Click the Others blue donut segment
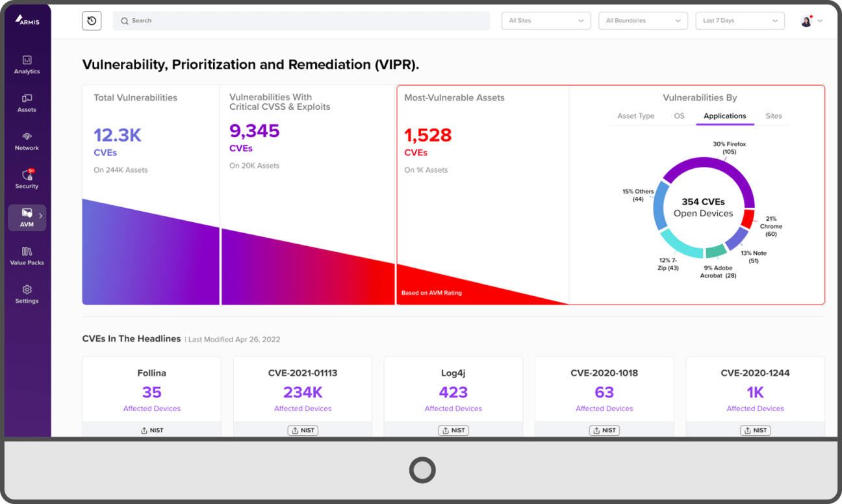The image size is (842, 504). 661,206
